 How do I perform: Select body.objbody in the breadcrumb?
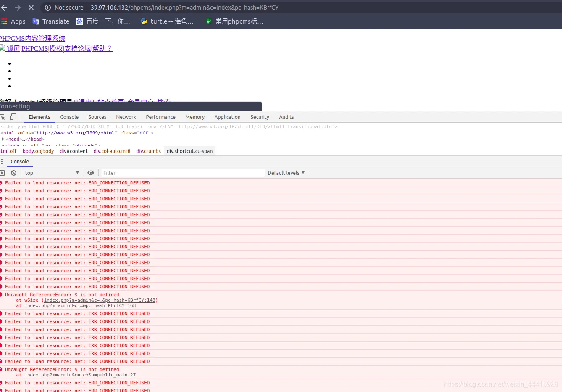(38, 151)
